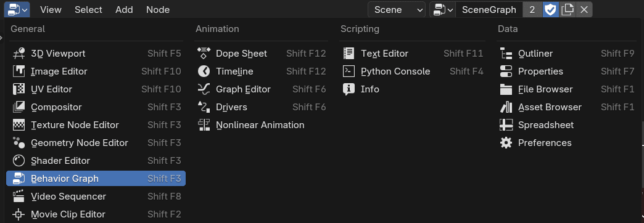Open the editor type dropdown

tap(17, 9)
